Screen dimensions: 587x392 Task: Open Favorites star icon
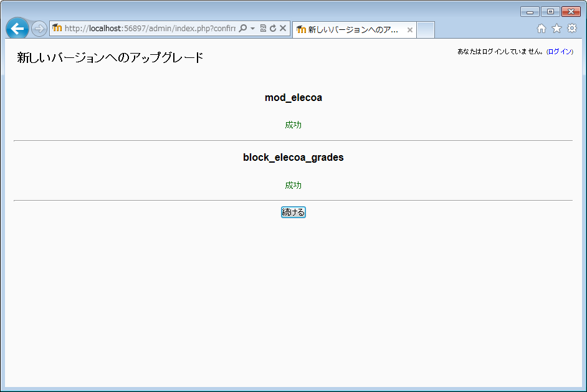click(556, 29)
